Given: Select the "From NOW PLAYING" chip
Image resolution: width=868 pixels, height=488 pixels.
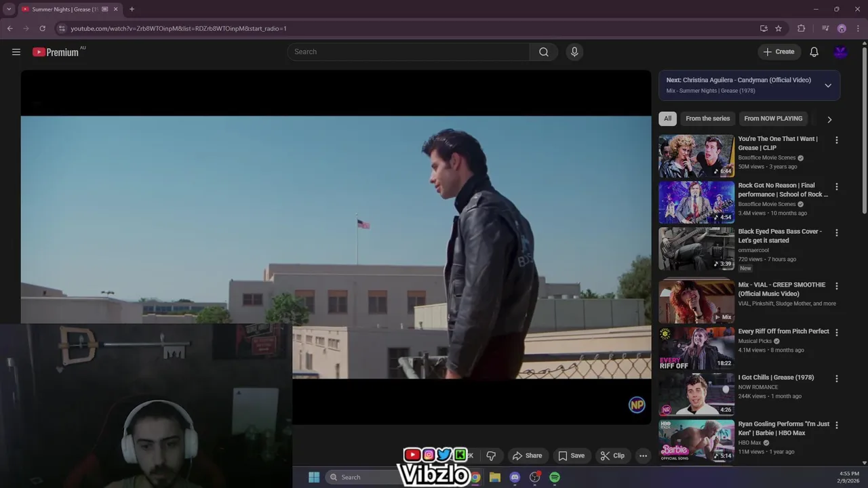Looking at the screenshot, I should coord(773,119).
